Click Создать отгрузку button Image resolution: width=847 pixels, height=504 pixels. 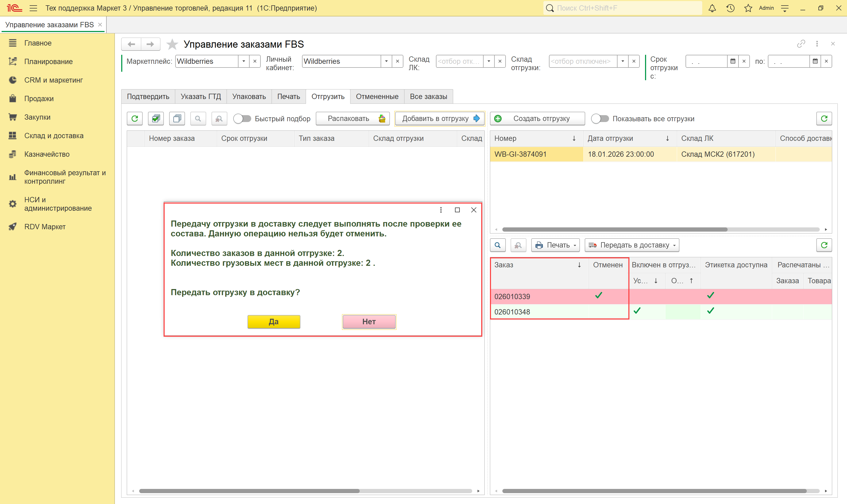click(x=537, y=119)
